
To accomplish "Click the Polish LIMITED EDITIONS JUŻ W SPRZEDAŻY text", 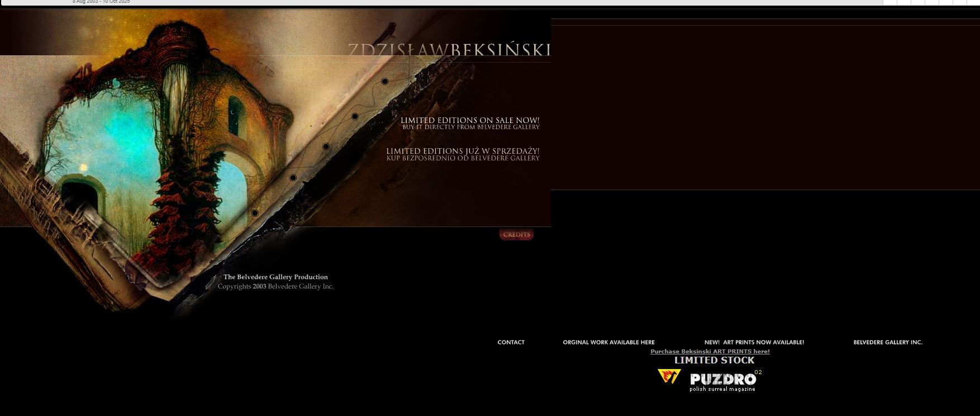I will [x=463, y=154].
